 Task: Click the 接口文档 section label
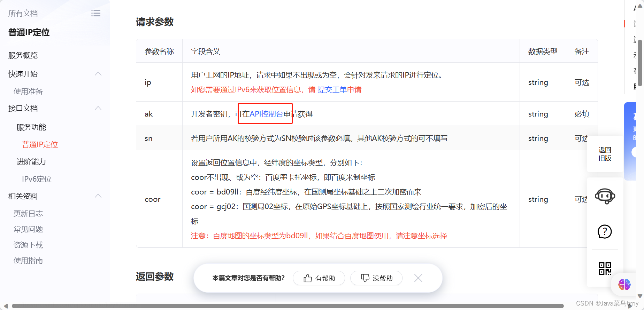tap(23, 109)
